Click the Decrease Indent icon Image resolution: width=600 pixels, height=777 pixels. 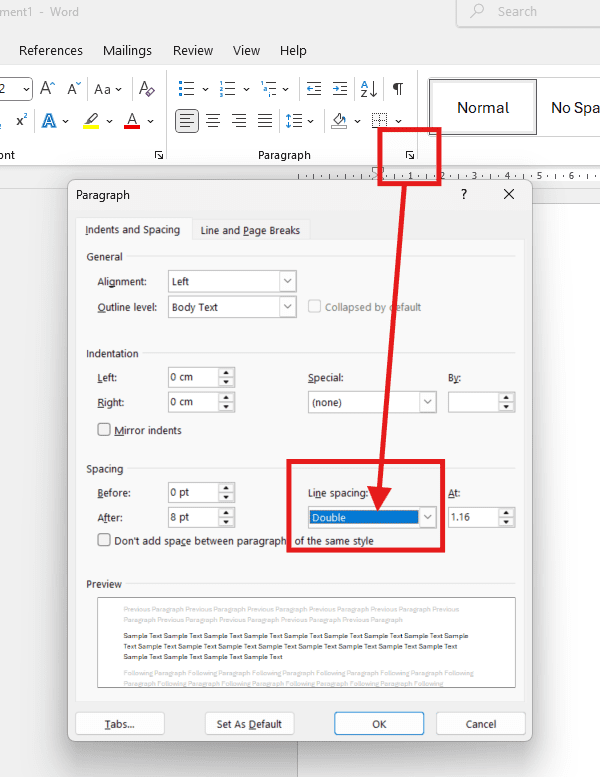click(314, 89)
